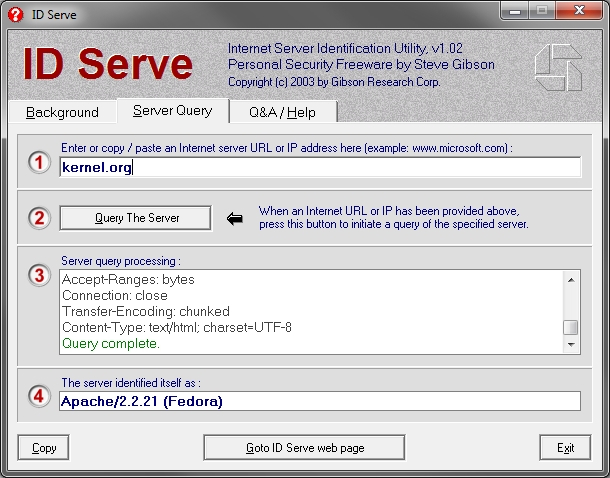Viewport: 610px width, 478px height.
Task: Click the 'Copyright (c) 2003 by Gibson Research Corp.' text
Action: (x=334, y=82)
